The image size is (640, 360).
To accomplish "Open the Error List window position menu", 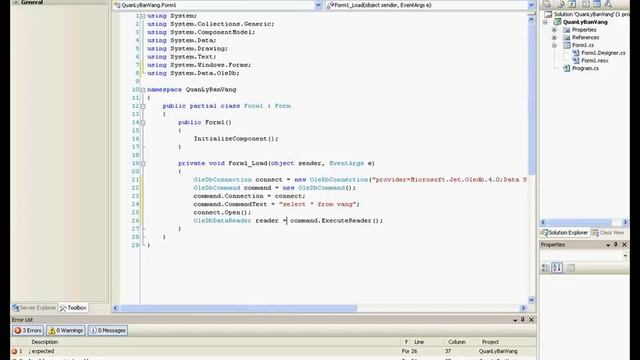I will tap(515, 320).
